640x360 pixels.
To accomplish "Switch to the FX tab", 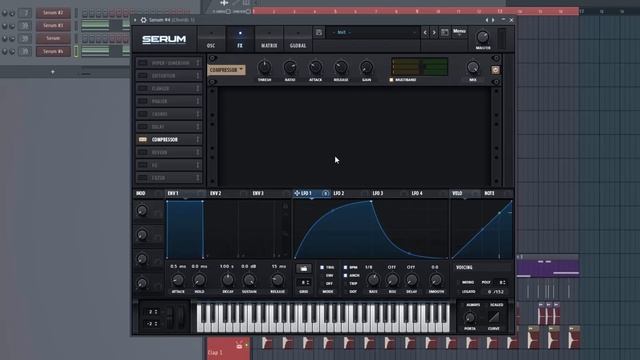I will [x=240, y=39].
